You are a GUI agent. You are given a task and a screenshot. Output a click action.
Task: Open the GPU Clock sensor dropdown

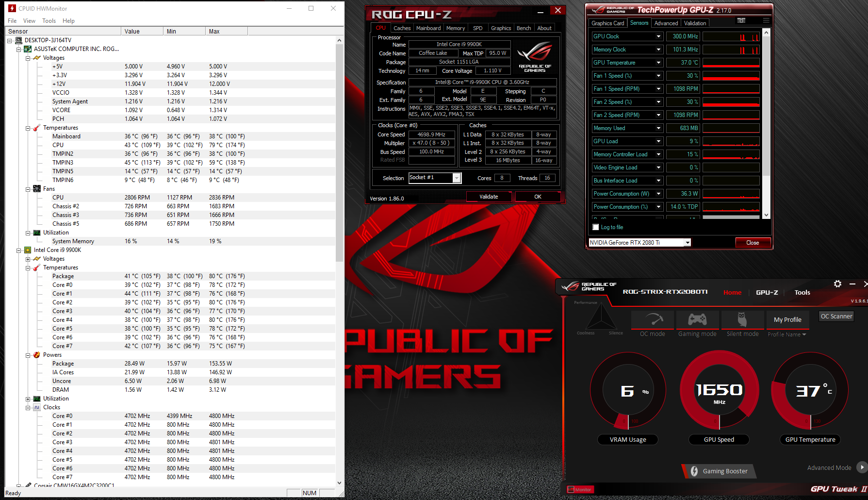[x=658, y=36]
